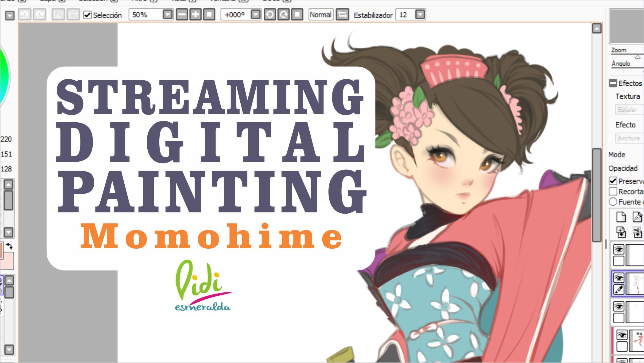This screenshot has height=363, width=644.
Task: Uncheck the Selección checkbox
Action: coord(87,15)
